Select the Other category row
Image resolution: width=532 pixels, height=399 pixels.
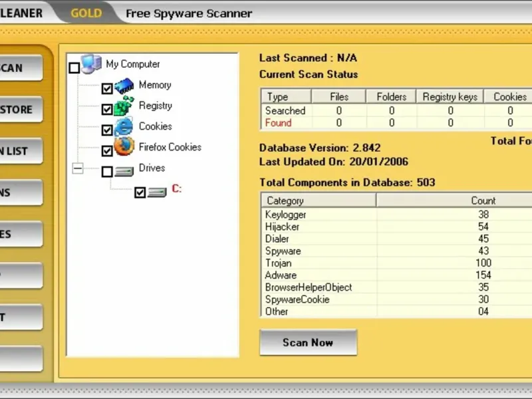click(x=396, y=311)
